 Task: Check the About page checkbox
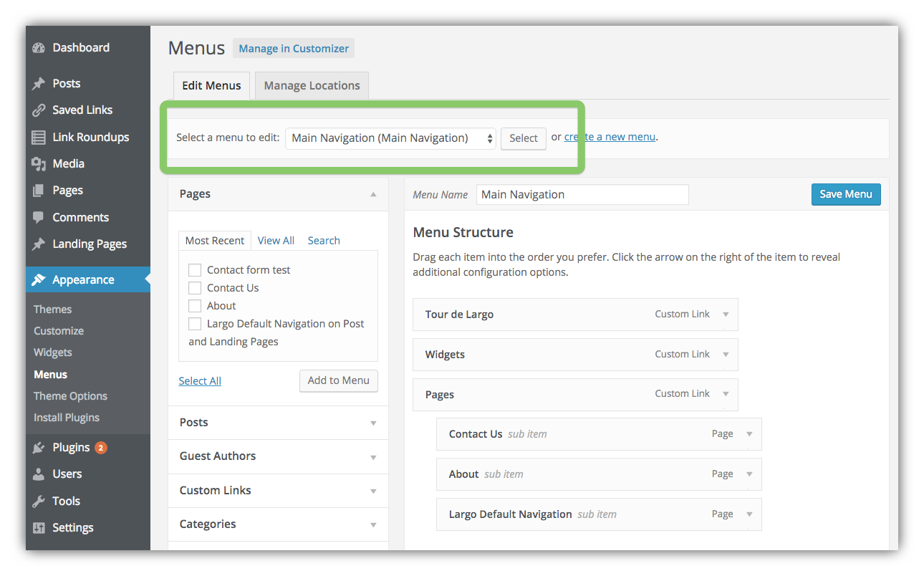point(195,306)
